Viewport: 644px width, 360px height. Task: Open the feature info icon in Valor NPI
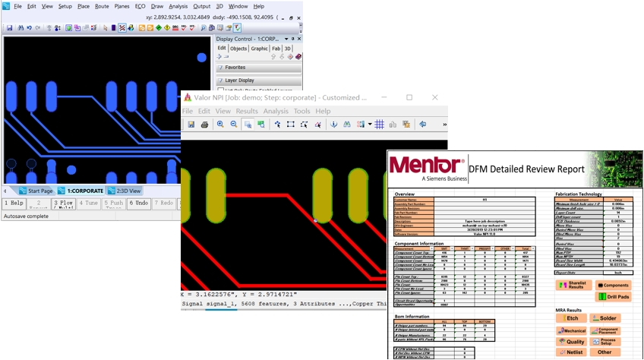333,124
